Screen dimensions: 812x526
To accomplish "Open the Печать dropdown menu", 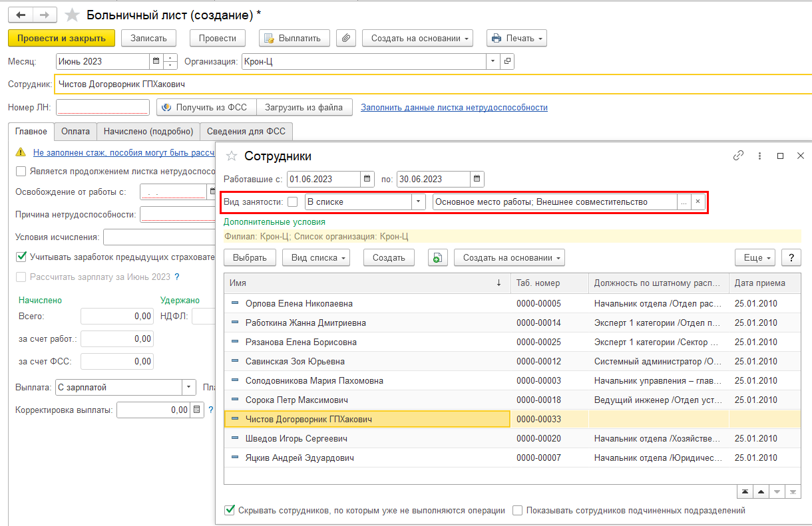I will pyautogui.click(x=516, y=38).
